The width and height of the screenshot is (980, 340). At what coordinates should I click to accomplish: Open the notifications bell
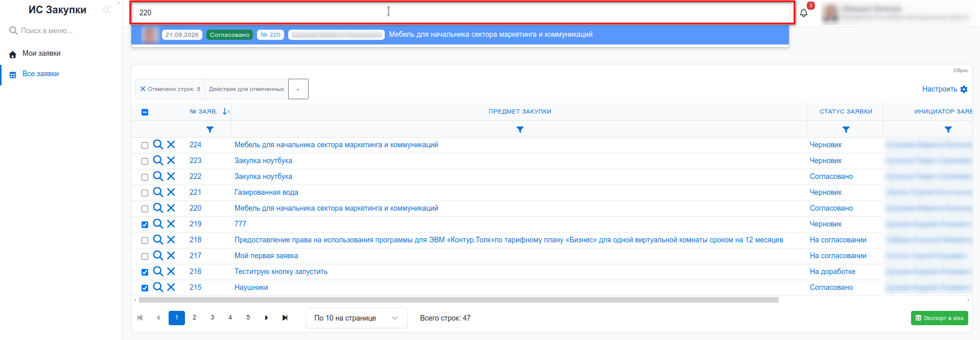pyautogui.click(x=804, y=13)
